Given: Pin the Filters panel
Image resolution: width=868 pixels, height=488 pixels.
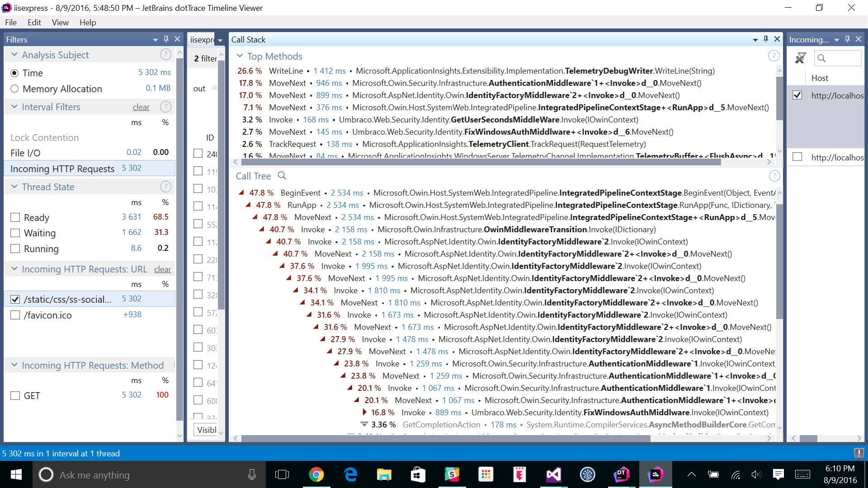Looking at the screenshot, I should point(166,39).
